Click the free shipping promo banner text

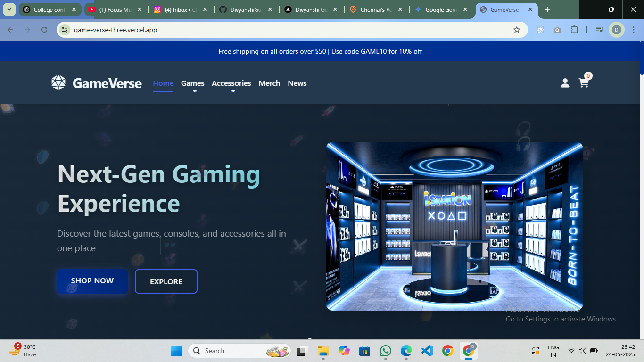[x=320, y=51]
